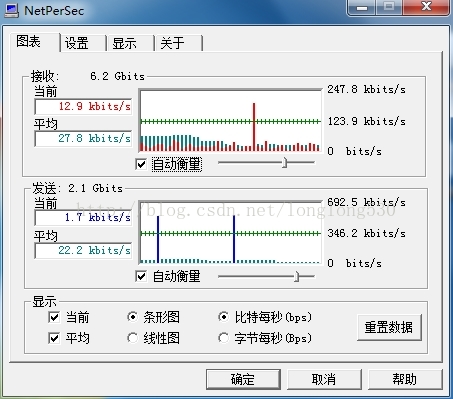Switch to the 图表 tab
The width and height of the screenshot is (453, 399).
[x=34, y=42]
